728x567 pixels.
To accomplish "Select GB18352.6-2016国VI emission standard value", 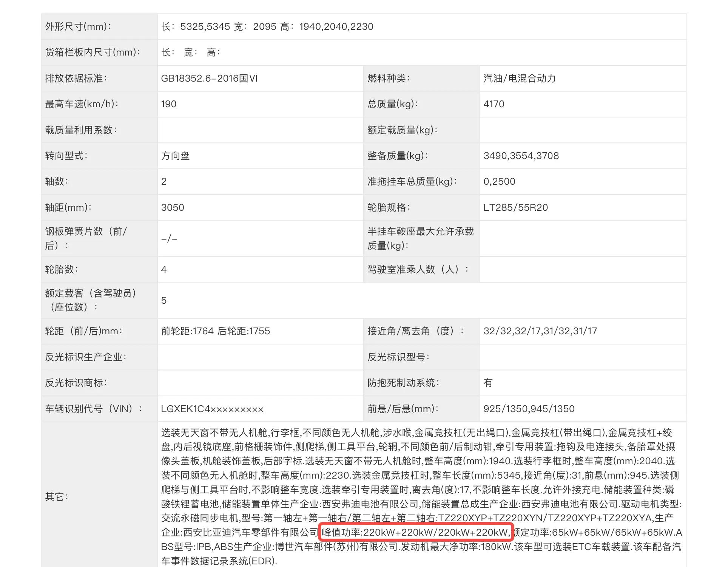I will pos(209,78).
